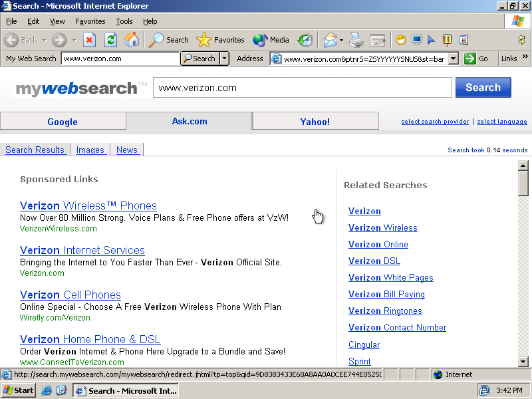Click the page icon in the Address bar
Viewport: 532px width, 399px height.
277,59
